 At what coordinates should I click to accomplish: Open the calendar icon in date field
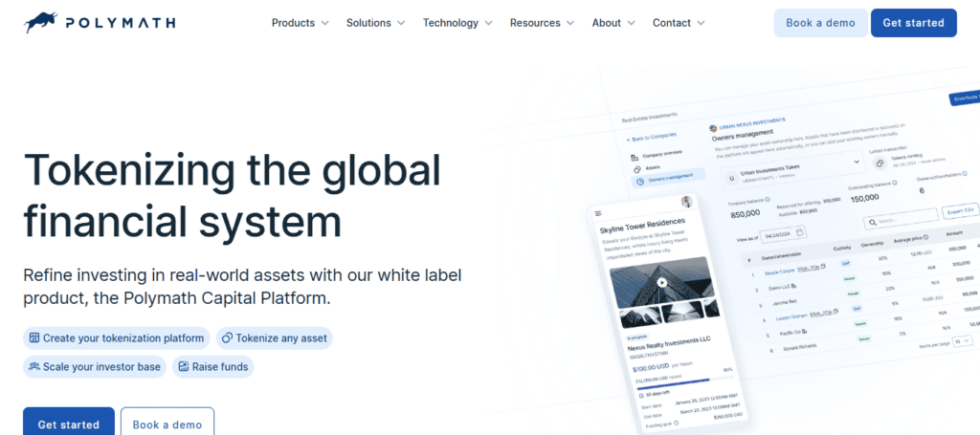(799, 231)
